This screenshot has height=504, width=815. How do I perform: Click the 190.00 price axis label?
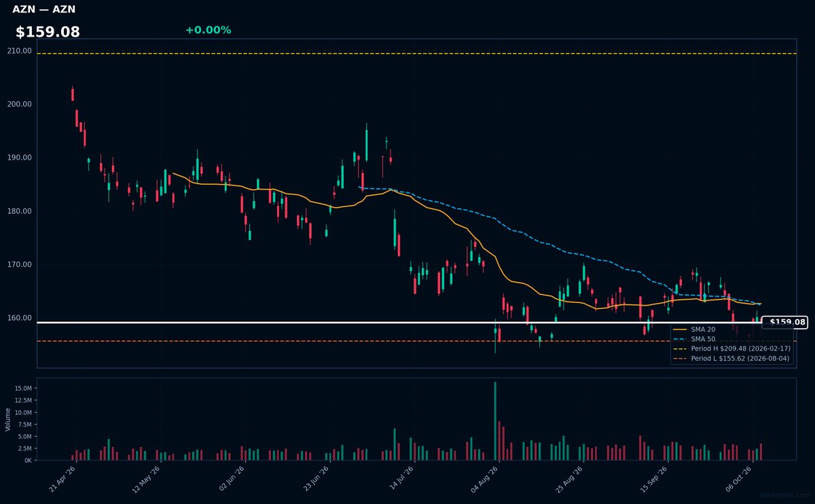click(20, 158)
